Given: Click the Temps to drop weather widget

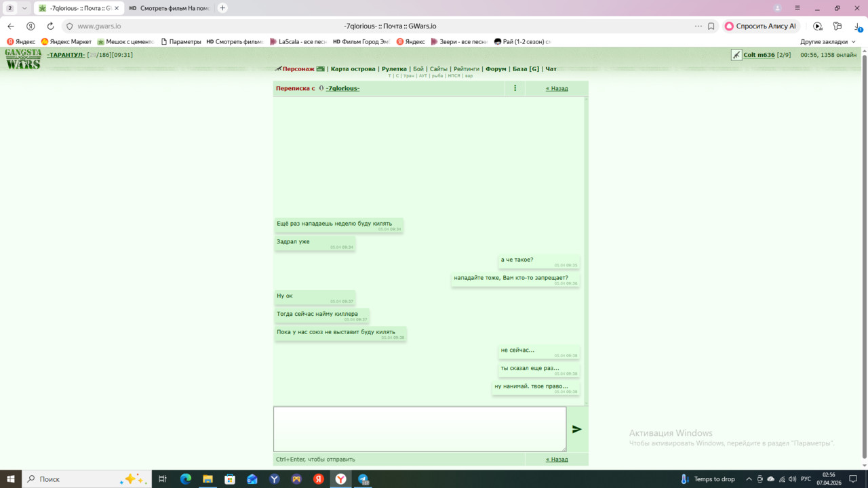Looking at the screenshot, I should coord(707,479).
